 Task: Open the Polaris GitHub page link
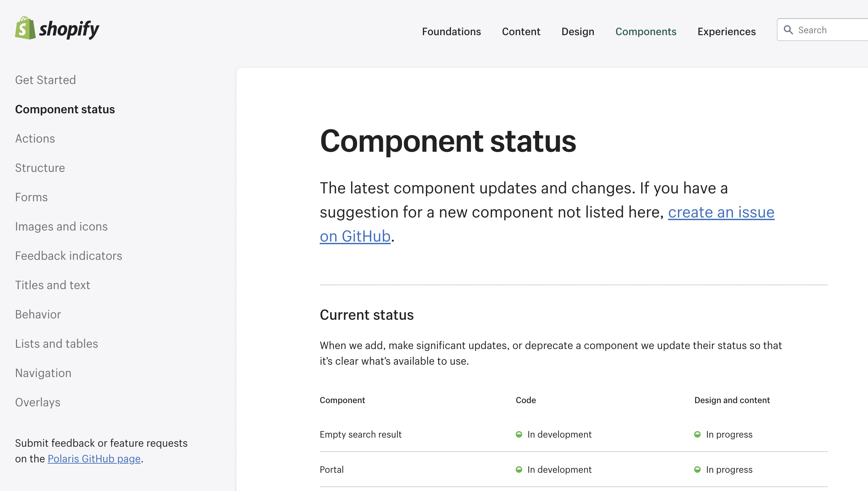point(94,459)
